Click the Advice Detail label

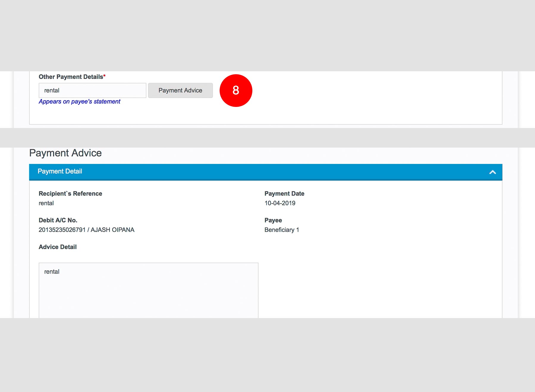pos(58,247)
